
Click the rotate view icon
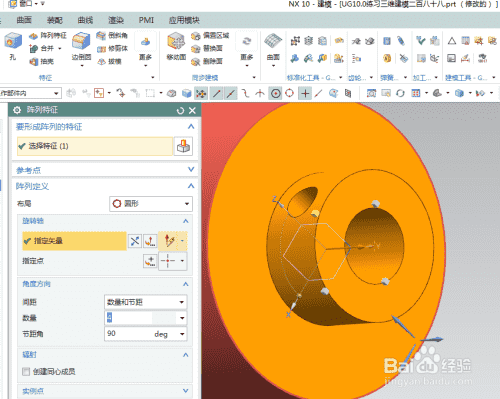[400, 93]
